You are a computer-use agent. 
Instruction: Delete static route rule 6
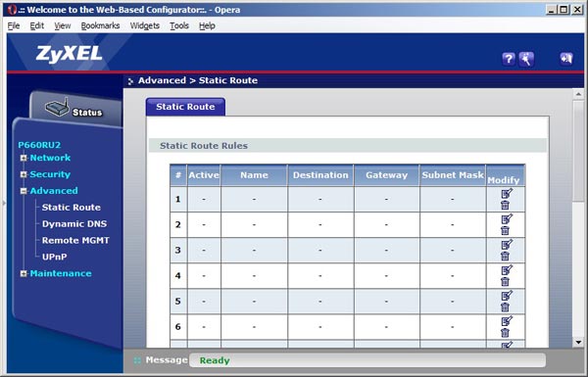click(x=505, y=332)
